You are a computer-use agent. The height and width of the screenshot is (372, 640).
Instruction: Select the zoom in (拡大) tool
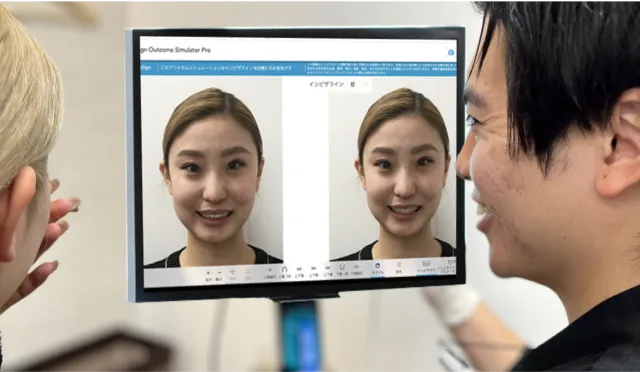(x=208, y=275)
